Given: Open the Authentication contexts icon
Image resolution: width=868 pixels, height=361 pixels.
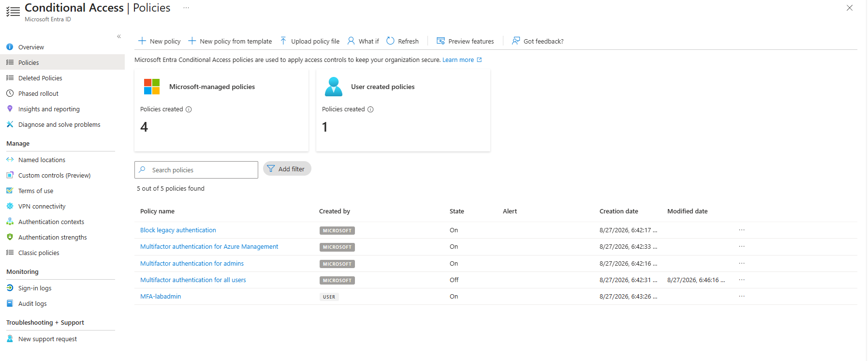Looking at the screenshot, I should click(x=10, y=222).
